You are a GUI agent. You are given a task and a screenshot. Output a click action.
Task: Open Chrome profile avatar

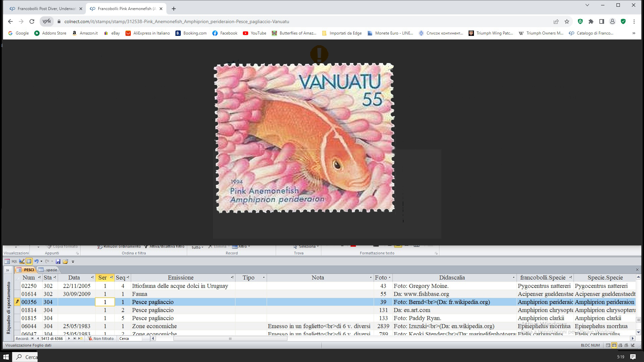pyautogui.click(x=612, y=21)
